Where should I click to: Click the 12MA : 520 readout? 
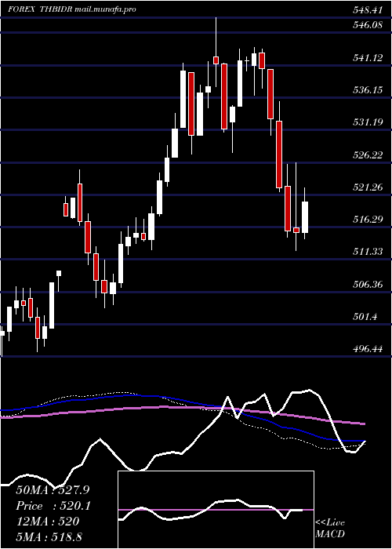pyautogui.click(x=48, y=522)
